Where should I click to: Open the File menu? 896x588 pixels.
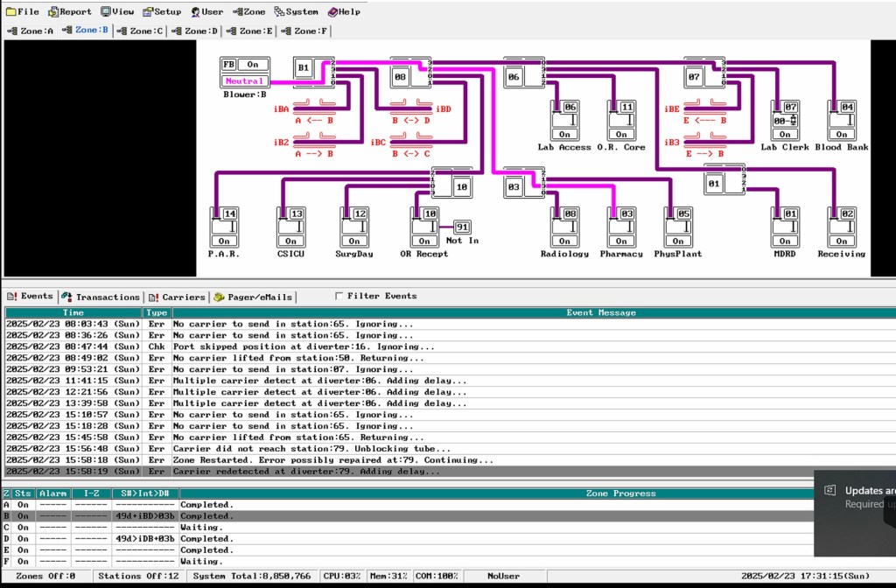tap(23, 11)
